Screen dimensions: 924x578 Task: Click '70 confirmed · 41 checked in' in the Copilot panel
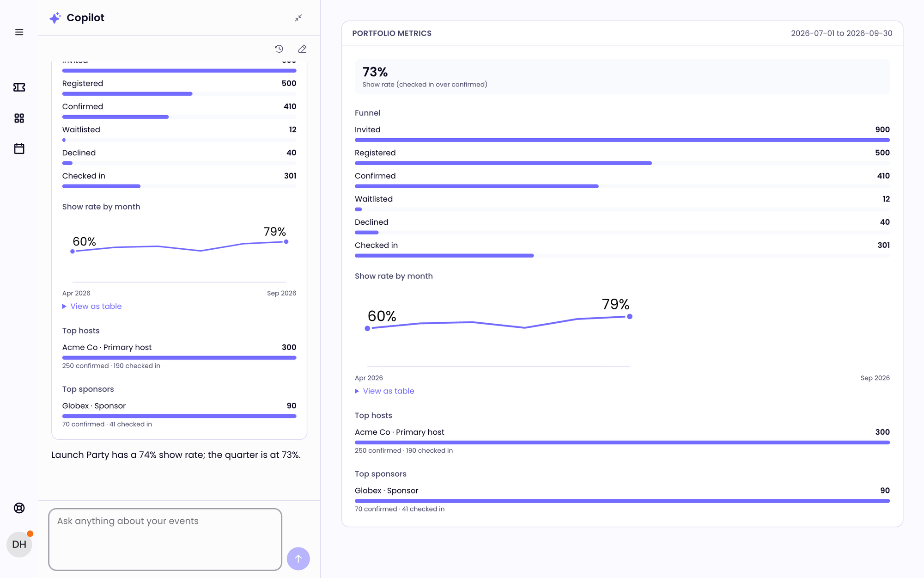pos(107,424)
